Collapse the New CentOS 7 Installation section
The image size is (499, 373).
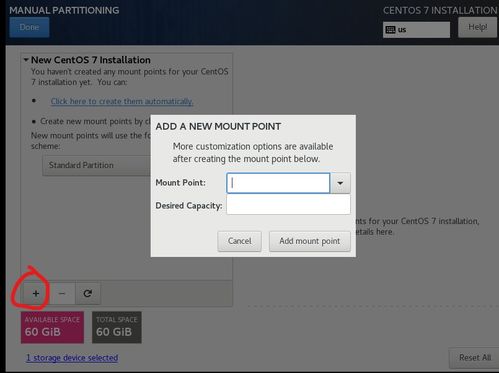tap(26, 60)
